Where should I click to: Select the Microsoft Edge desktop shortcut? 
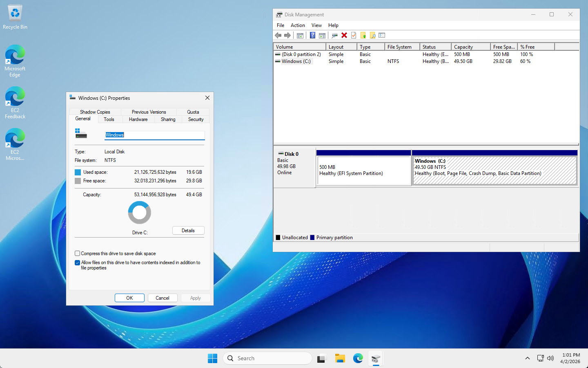tap(15, 61)
